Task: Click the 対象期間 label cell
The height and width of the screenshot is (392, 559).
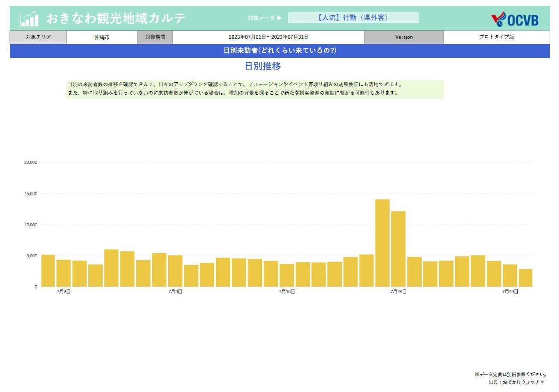Action: 155,37
